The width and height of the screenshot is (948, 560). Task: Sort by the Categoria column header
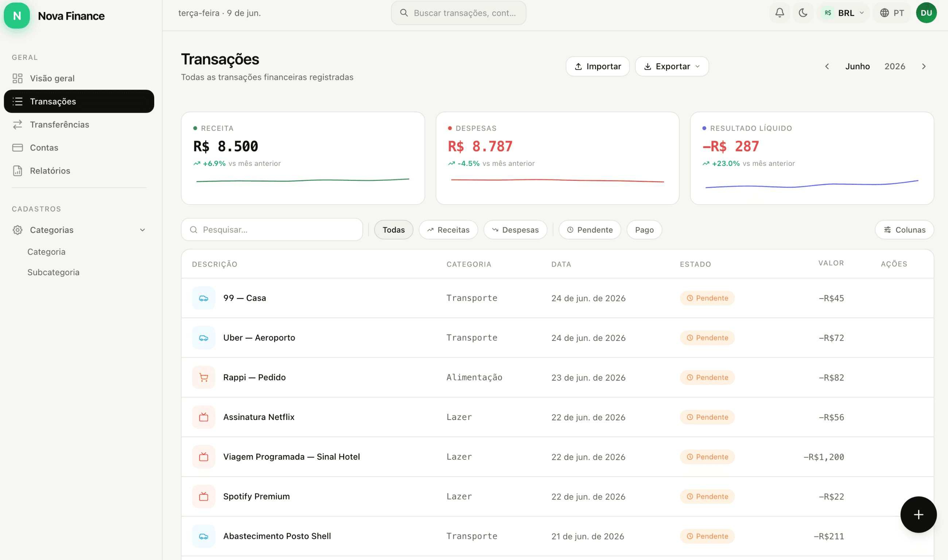469,264
